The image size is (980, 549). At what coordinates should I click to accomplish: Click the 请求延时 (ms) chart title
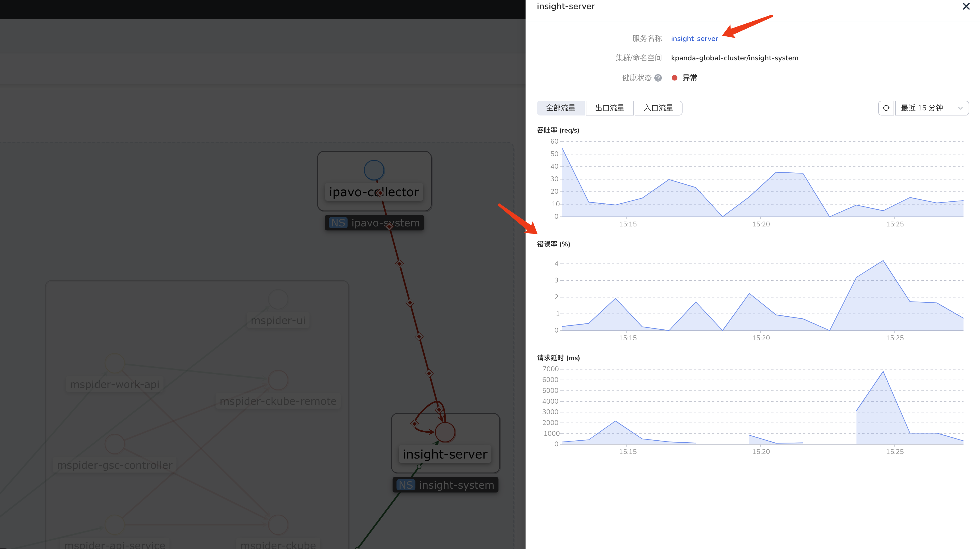[559, 358]
